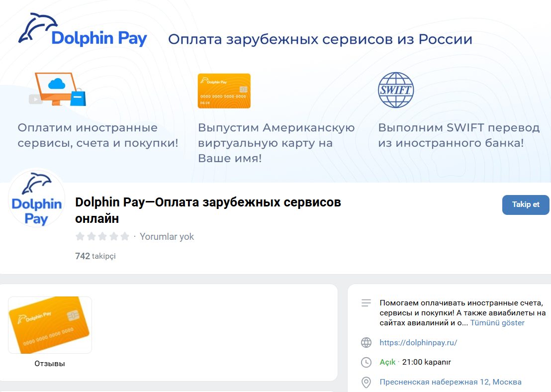Click the page title Dolphin Pay—Оплата зарубежных сервисов
551x392 pixels.
(208, 210)
